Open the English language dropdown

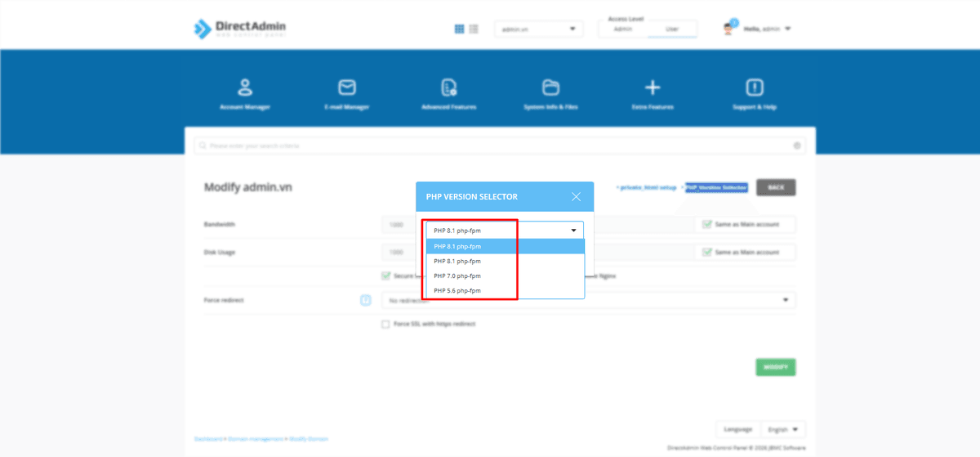click(783, 429)
